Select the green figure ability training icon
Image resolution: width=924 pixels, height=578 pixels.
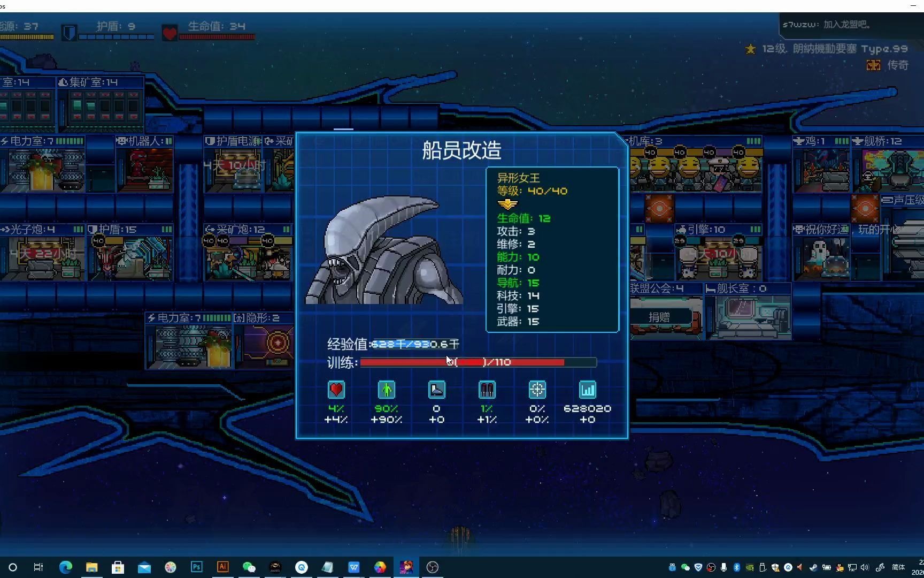(x=387, y=390)
